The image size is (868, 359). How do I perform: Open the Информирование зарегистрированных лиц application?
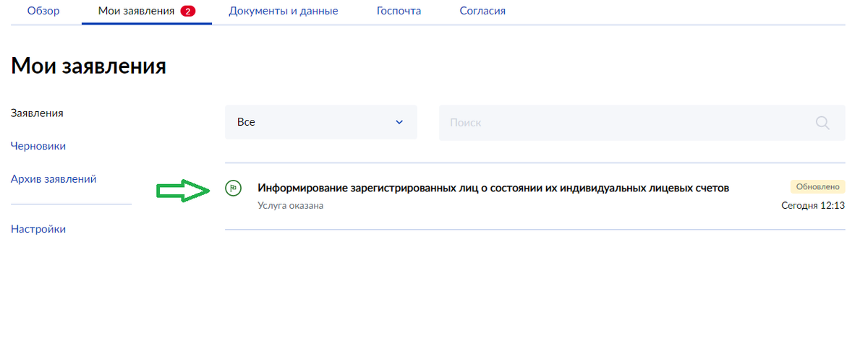(493, 188)
